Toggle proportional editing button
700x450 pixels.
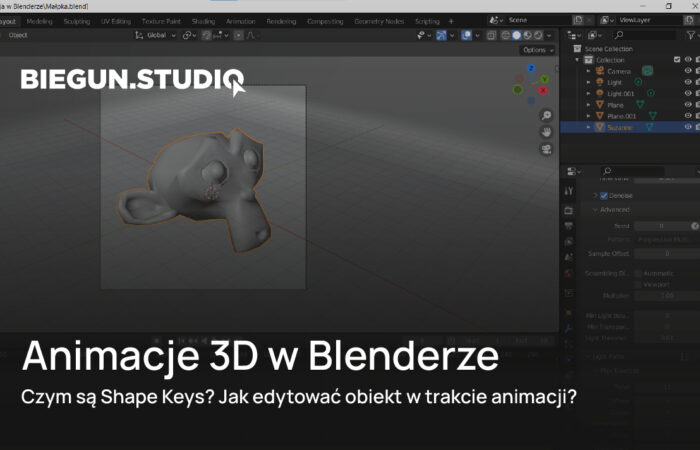click(x=238, y=35)
